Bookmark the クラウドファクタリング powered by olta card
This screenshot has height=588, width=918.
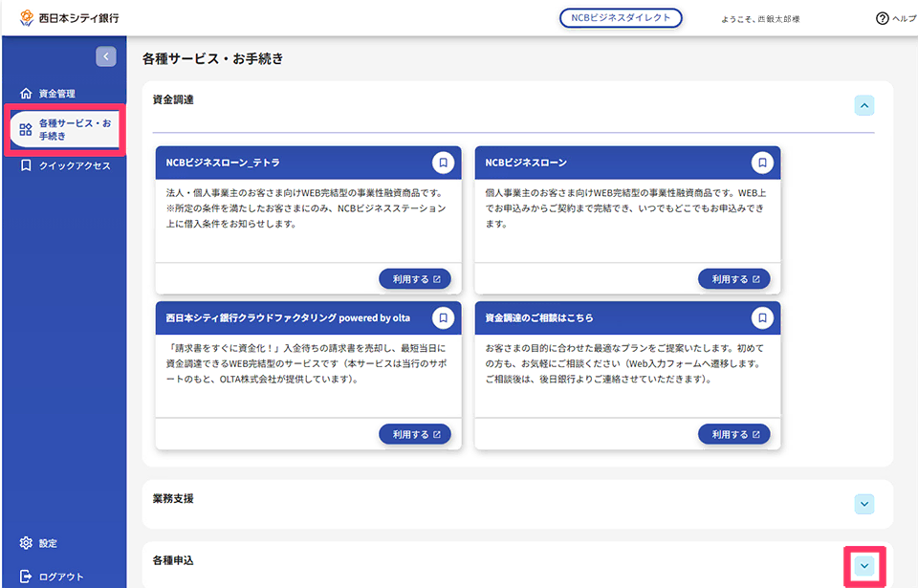(443, 318)
